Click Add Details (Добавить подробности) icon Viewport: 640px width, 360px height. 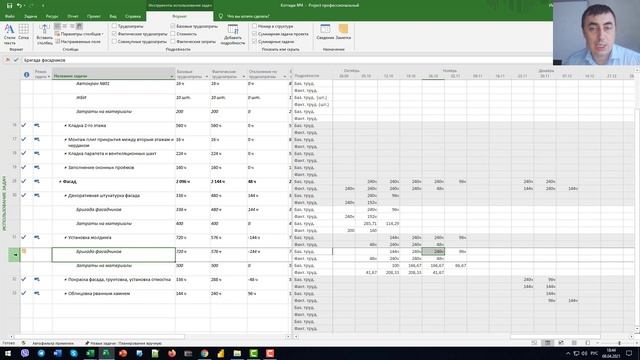233,34
